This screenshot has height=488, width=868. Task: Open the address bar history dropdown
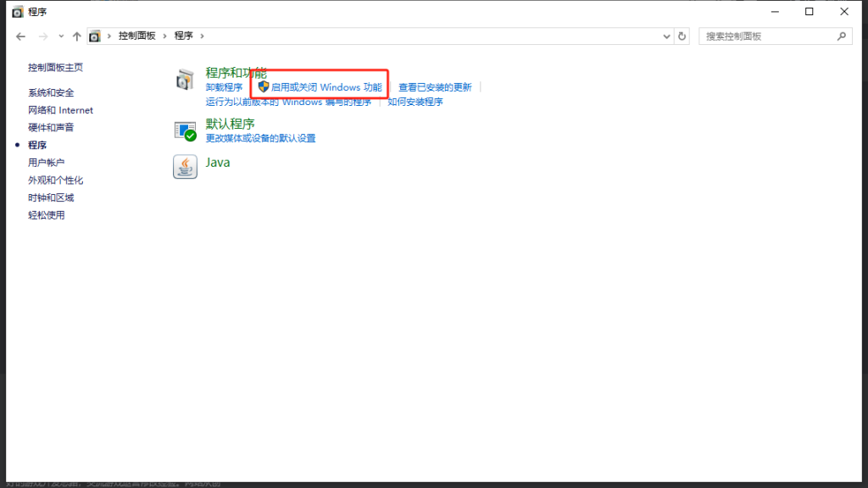(x=666, y=36)
